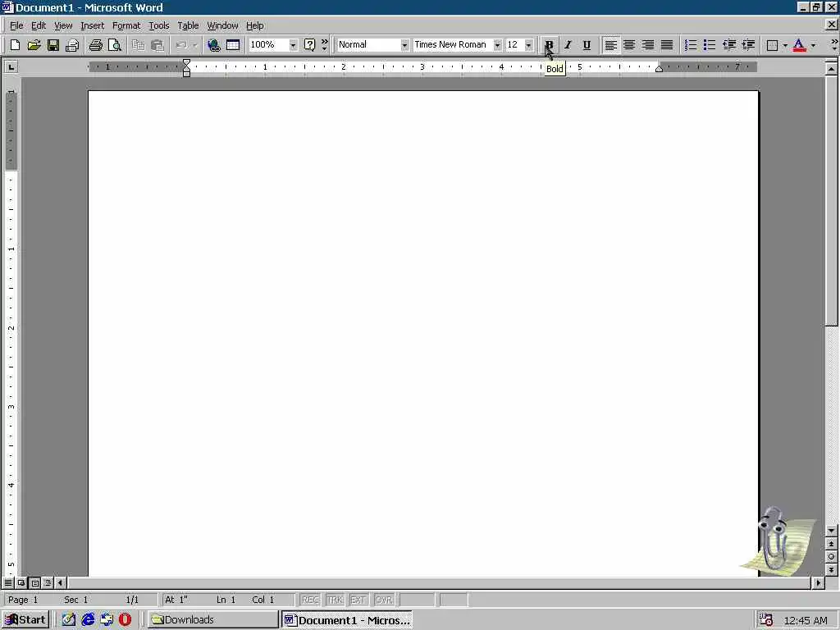Switch to Downloads taskbar button

coord(212,620)
